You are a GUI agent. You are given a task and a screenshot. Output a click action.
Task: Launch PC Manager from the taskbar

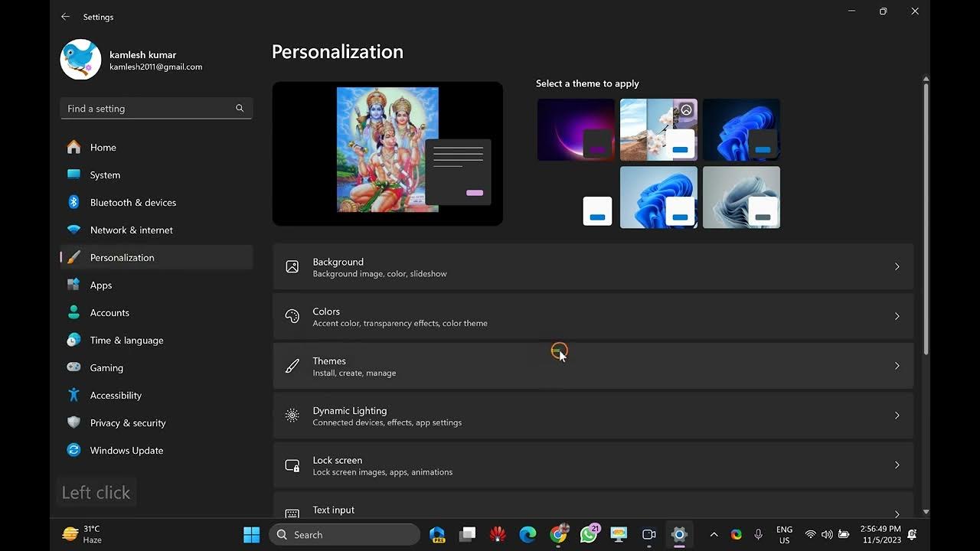[437, 535]
